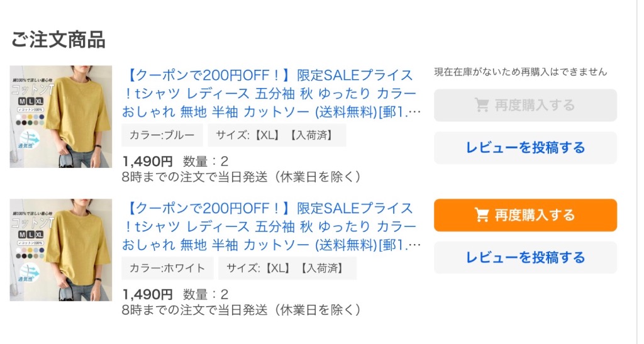This screenshot has width=644, height=344.
Task: Click the カラー:ホワイト tag
Action: pos(167,269)
